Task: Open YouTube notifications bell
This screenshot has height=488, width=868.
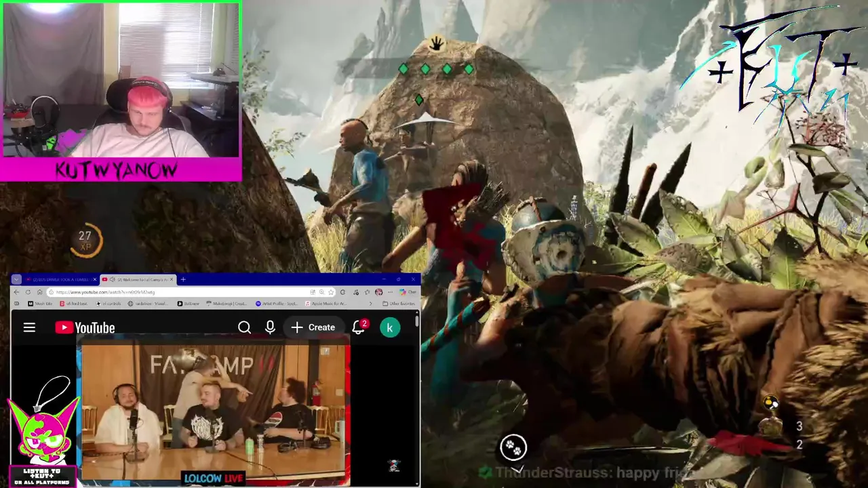Action: tap(359, 327)
